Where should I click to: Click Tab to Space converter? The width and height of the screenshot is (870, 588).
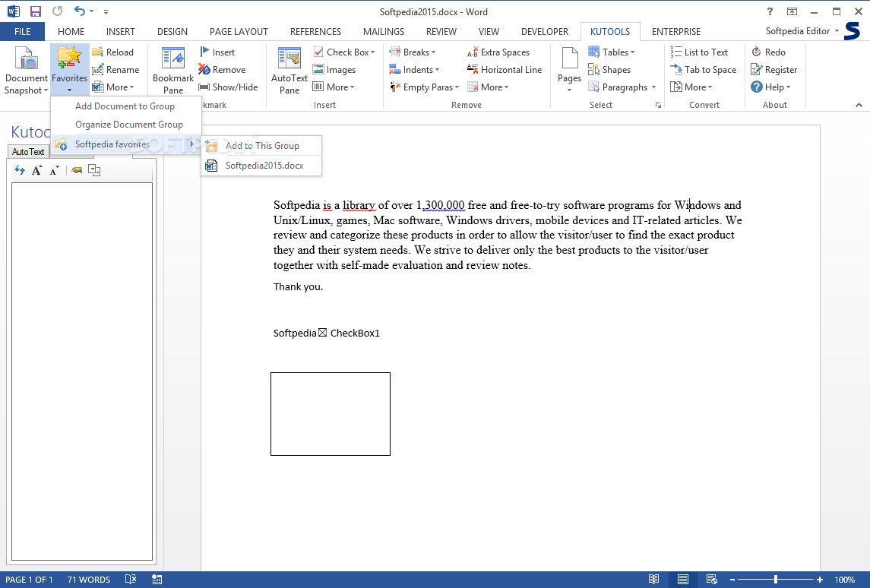pyautogui.click(x=704, y=70)
